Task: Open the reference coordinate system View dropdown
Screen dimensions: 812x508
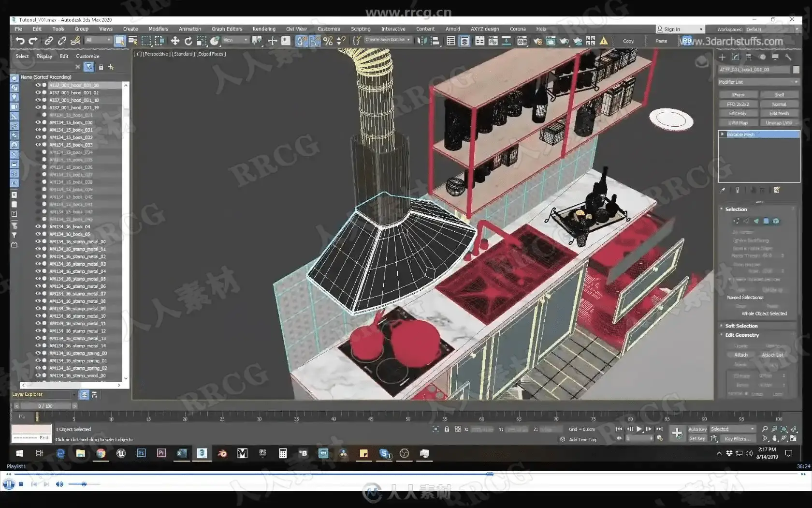Action: (235, 40)
